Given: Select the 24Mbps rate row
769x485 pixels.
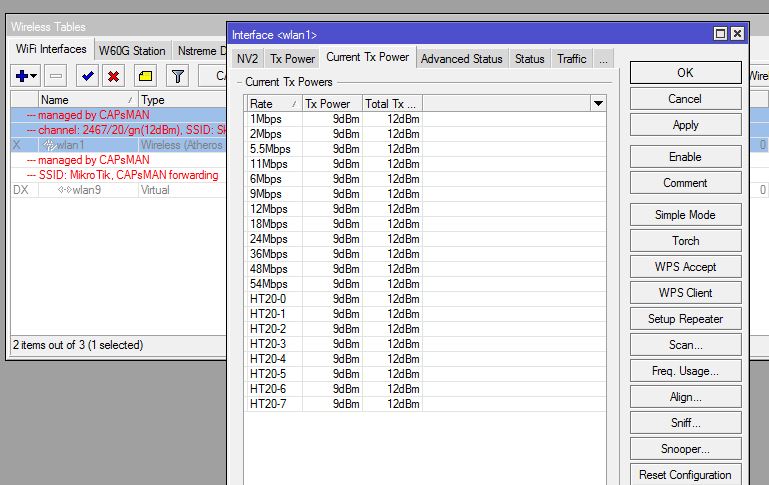Looking at the screenshot, I should (425, 239).
